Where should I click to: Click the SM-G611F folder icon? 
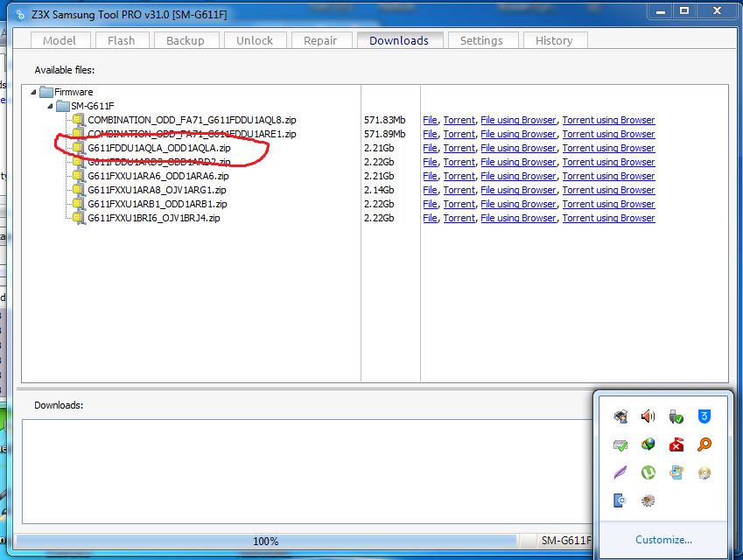[x=62, y=106]
